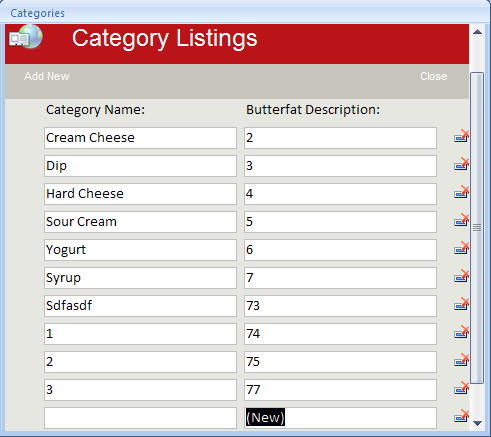Select the (New) butterfat description field
This screenshot has height=437, width=491.
pyautogui.click(x=340, y=418)
